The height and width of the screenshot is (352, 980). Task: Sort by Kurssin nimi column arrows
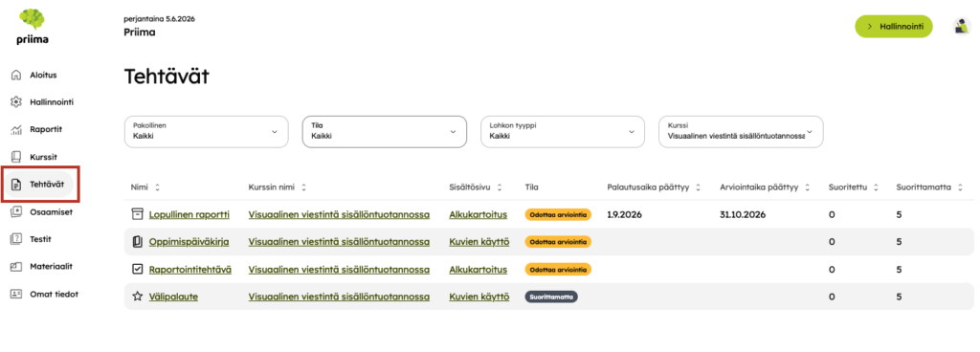pos(303,187)
